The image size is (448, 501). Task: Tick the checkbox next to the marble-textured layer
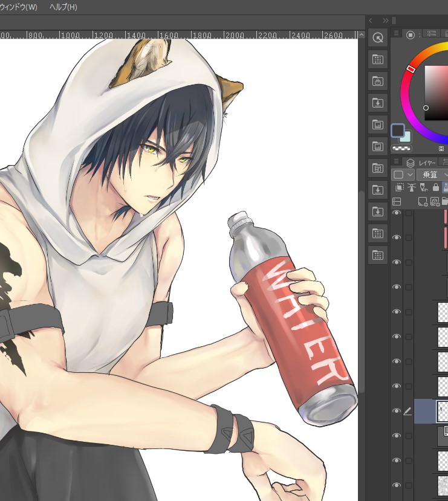409,485
